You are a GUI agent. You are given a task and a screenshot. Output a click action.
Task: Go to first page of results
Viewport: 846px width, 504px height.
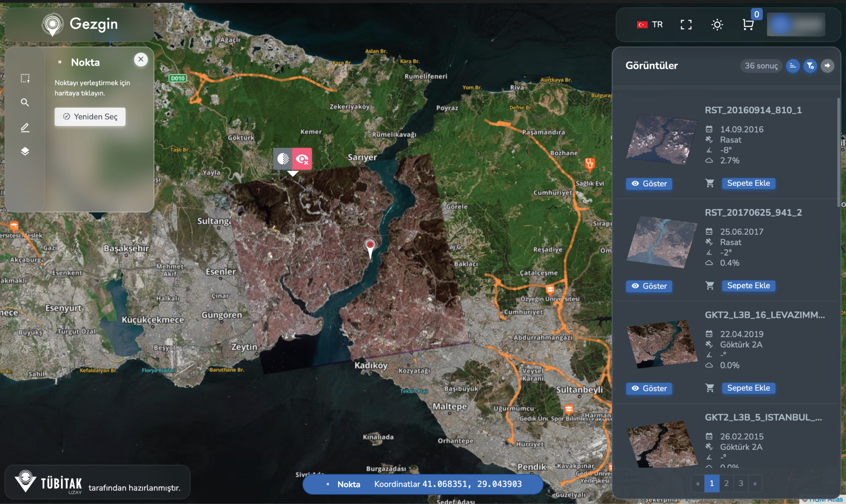(x=698, y=483)
